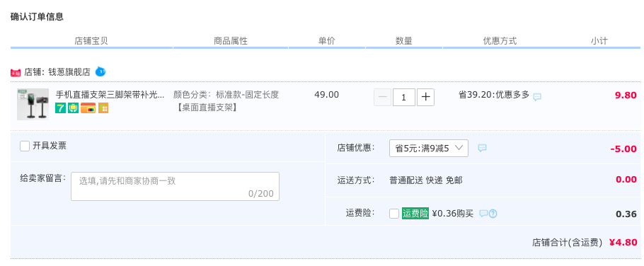The width and height of the screenshot is (644, 266).
Task: Click the 优惠方式 column header
Action: (500, 41)
